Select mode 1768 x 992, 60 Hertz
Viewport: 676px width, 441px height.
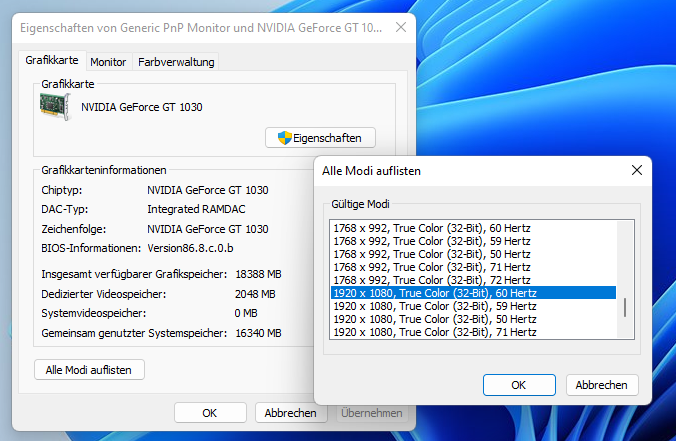473,228
